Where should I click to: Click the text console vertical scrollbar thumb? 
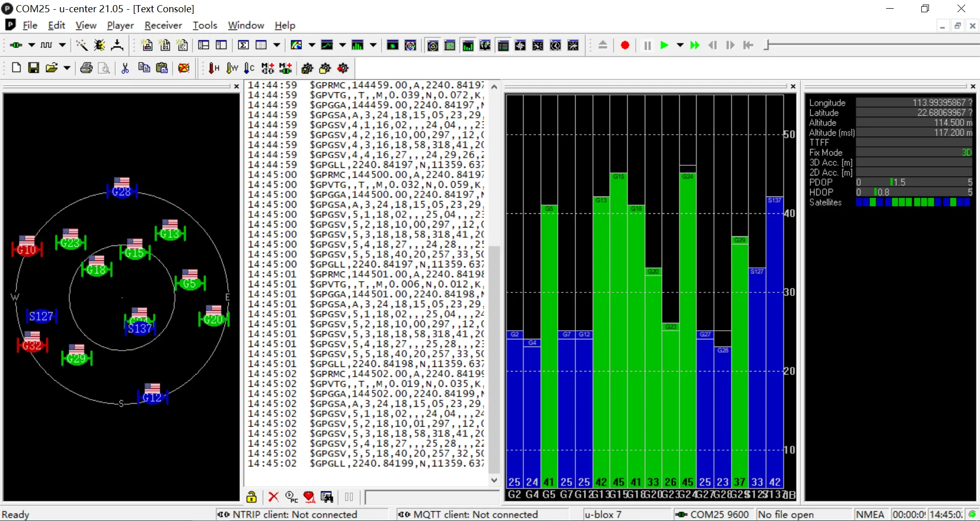(494, 360)
